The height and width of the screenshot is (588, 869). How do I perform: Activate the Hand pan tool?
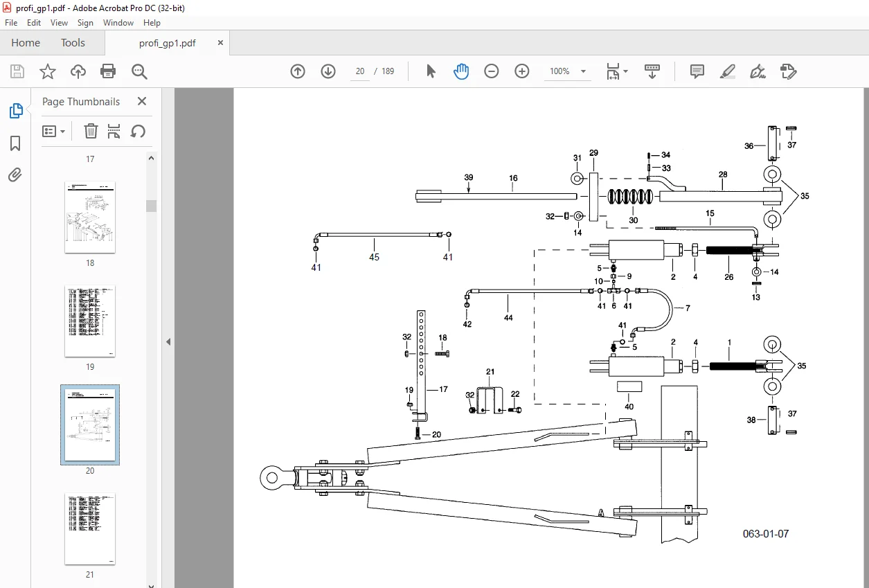coord(461,71)
